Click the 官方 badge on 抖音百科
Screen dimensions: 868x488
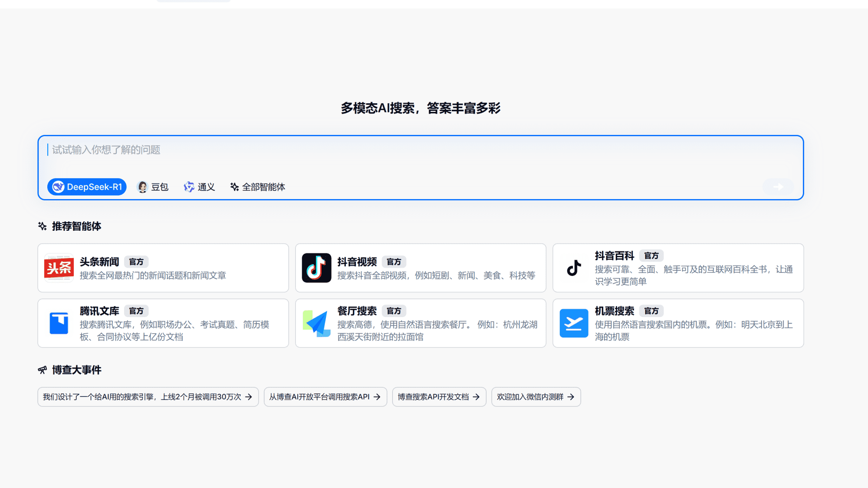tap(651, 256)
